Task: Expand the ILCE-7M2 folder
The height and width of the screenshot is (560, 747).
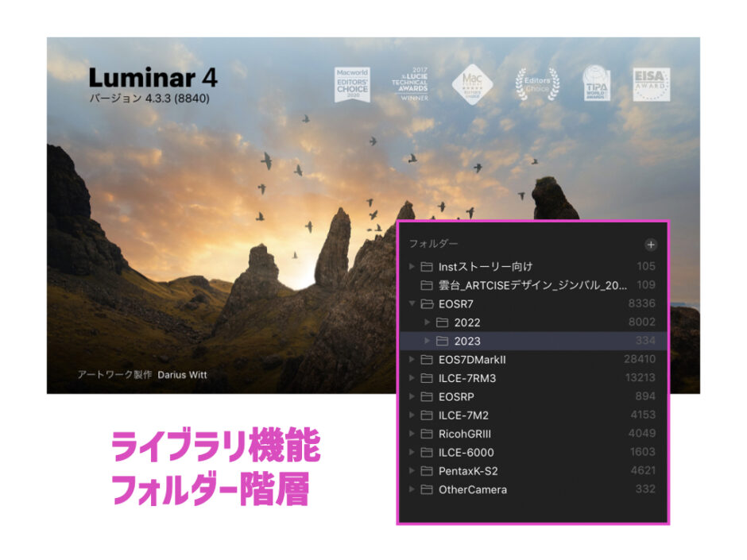Action: (x=412, y=415)
